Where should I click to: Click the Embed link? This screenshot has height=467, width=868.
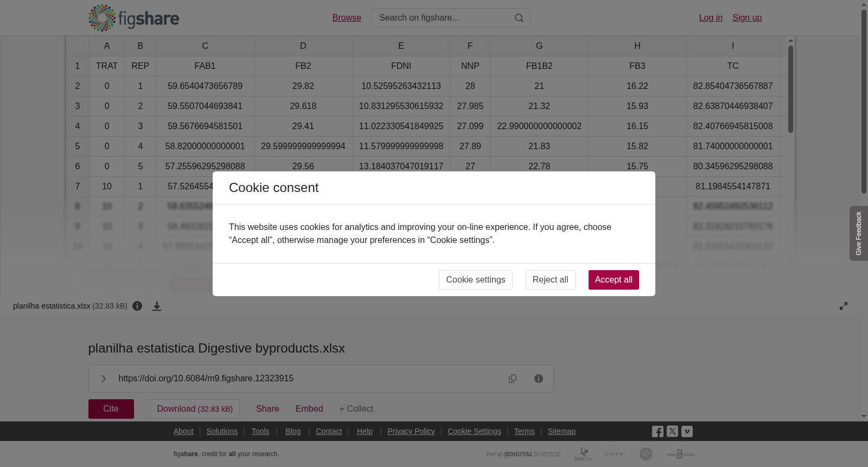pos(309,409)
